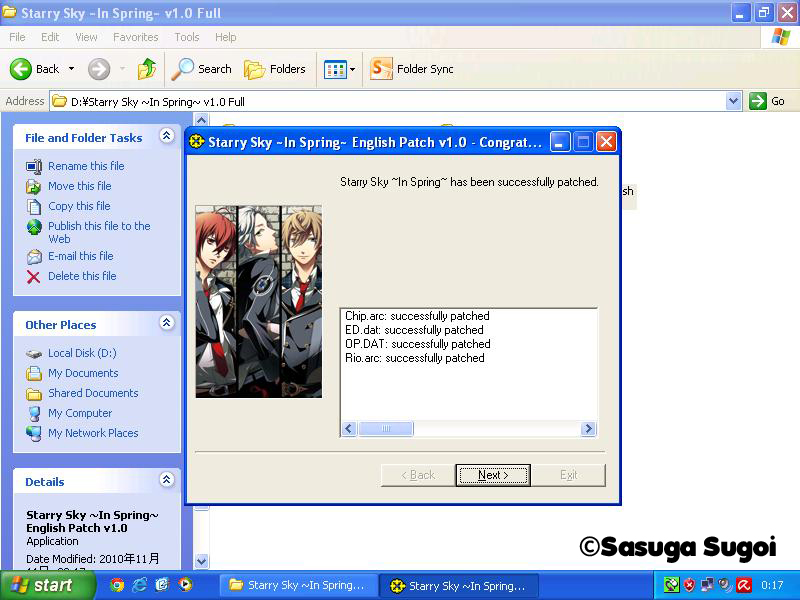Image resolution: width=800 pixels, height=600 pixels.
Task: Click the red X delete icon
Action: click(34, 277)
